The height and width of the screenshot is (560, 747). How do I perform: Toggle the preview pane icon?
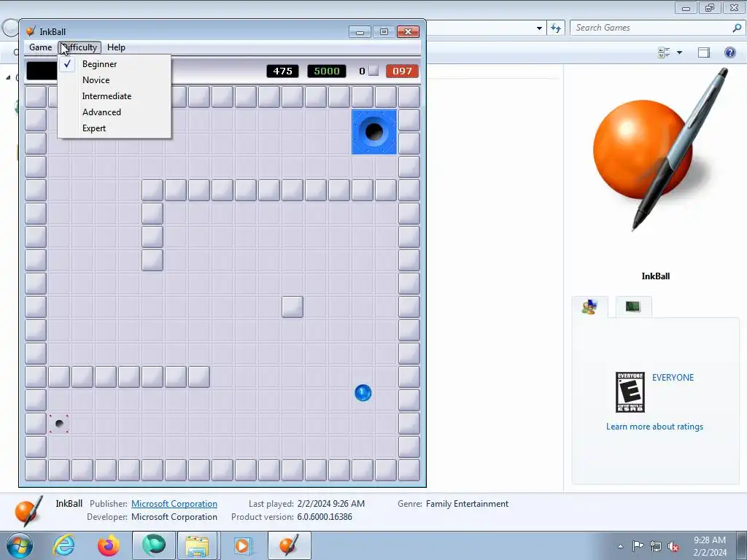(x=704, y=52)
